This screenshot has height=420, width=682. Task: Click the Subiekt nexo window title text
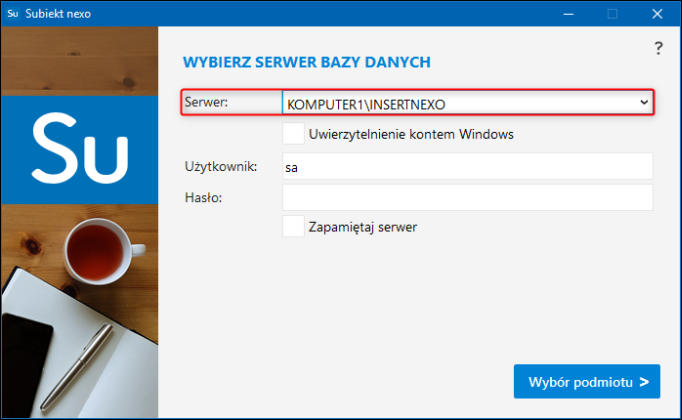tap(58, 14)
